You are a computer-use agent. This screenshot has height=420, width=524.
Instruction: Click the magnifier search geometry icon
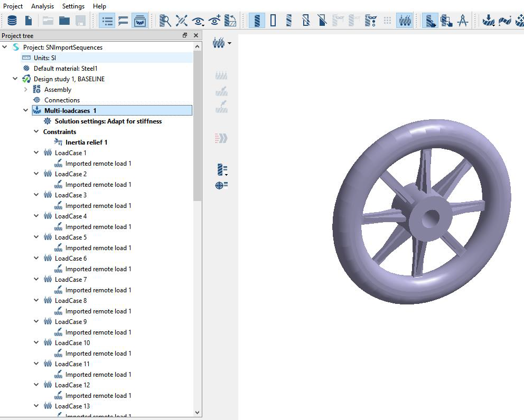(165, 21)
